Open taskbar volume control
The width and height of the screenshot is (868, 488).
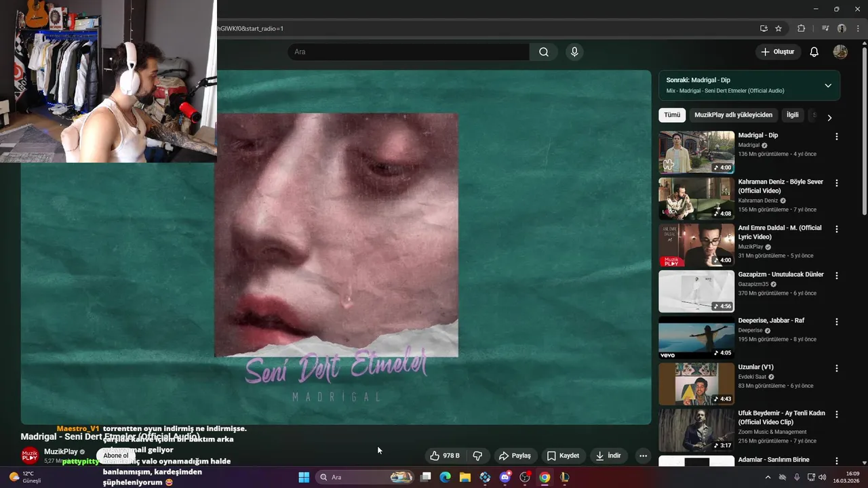[823, 477]
